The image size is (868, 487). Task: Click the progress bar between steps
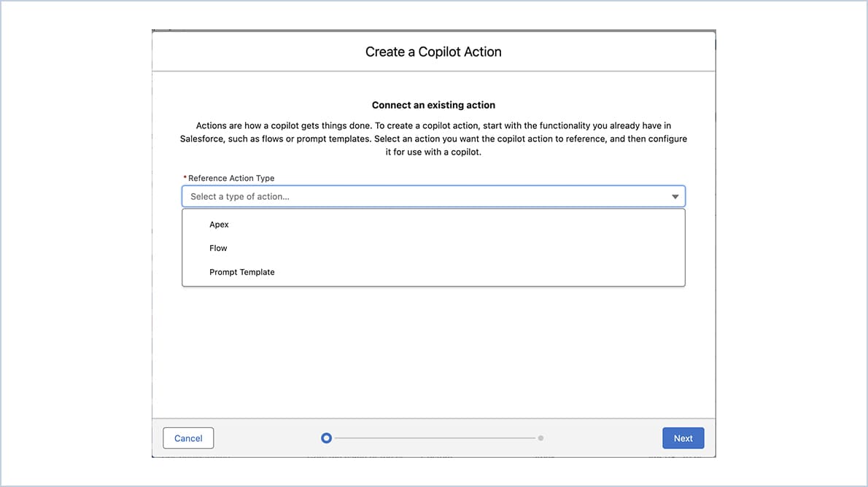pos(433,437)
